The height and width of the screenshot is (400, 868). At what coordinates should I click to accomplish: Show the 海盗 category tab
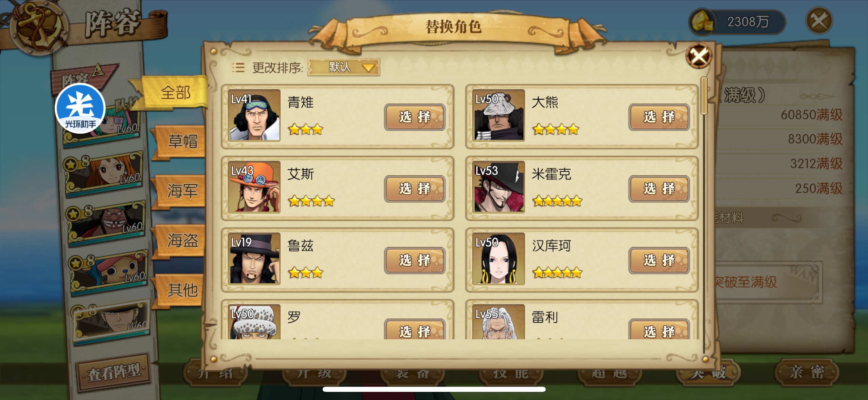point(180,241)
